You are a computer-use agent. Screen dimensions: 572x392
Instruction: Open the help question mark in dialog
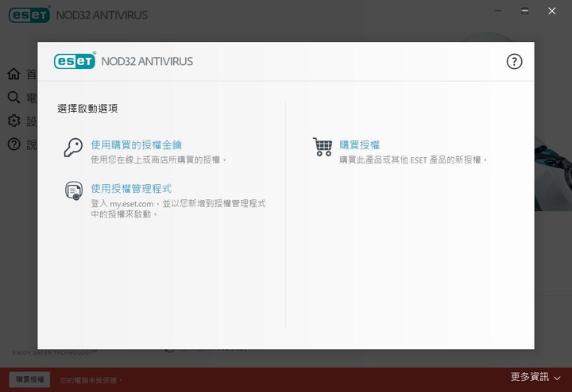tap(514, 62)
